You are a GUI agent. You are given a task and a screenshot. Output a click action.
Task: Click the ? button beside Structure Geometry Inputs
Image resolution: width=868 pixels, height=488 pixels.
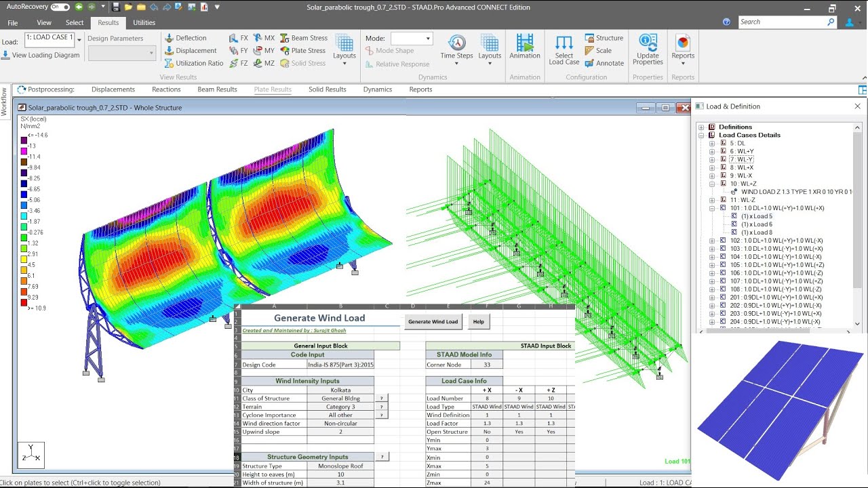pos(382,457)
